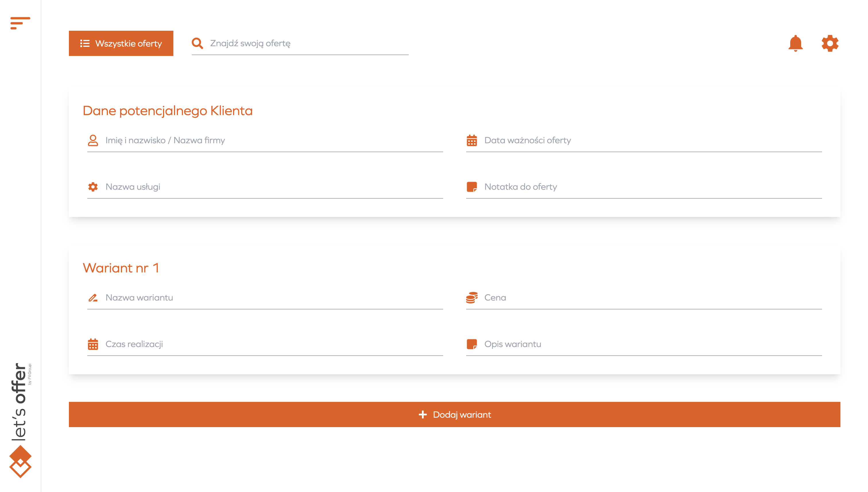Click the calendar icon for offer validity

(x=471, y=140)
